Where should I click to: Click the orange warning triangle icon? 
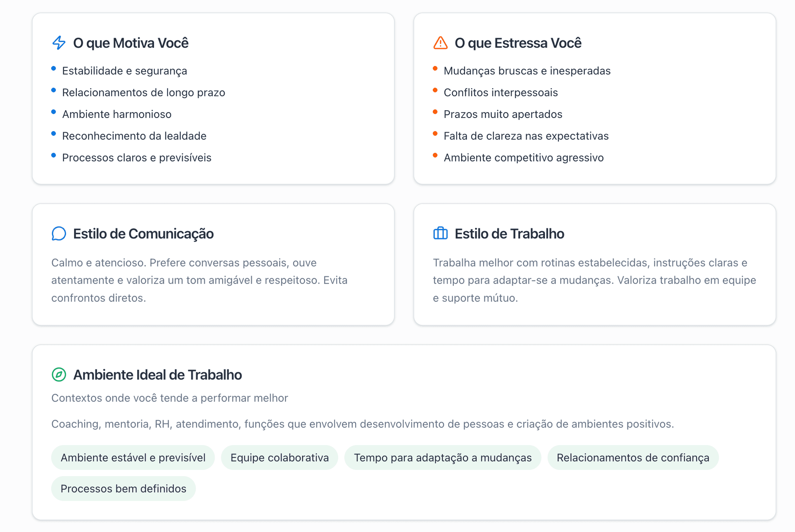pos(440,43)
